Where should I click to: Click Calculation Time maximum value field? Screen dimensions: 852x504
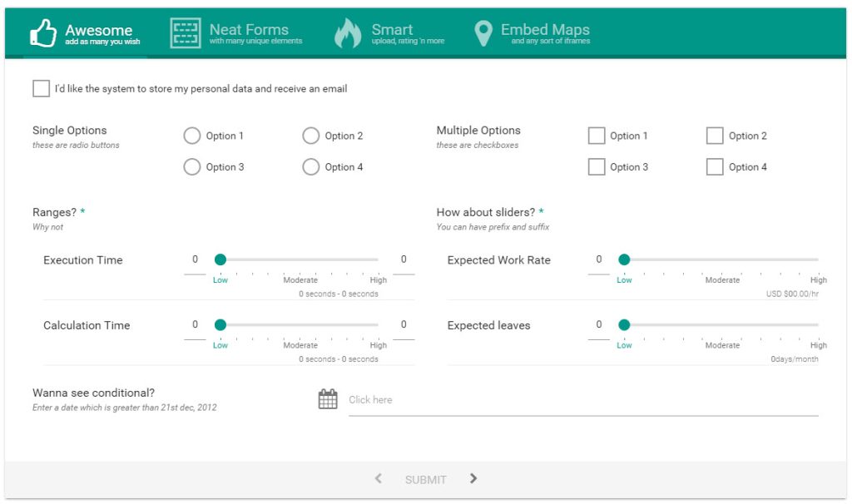pyautogui.click(x=404, y=326)
